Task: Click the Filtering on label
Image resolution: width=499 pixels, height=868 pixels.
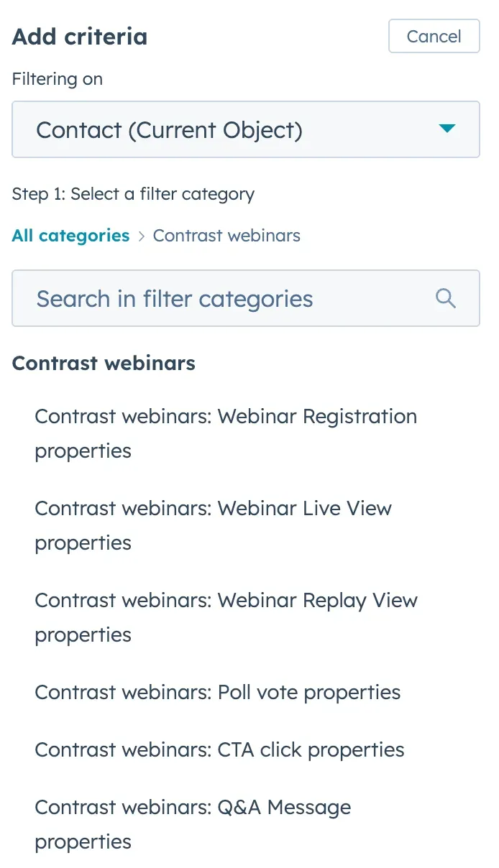Action: coord(57,79)
